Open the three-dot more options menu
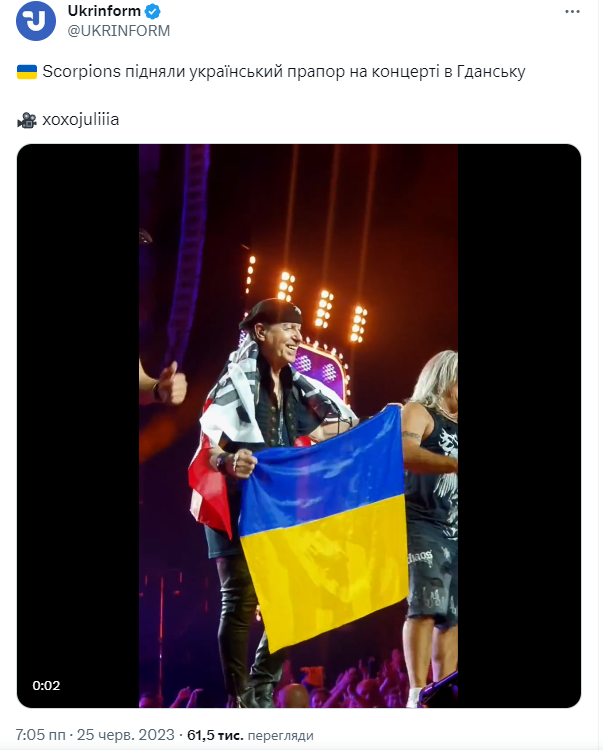 coord(572,12)
